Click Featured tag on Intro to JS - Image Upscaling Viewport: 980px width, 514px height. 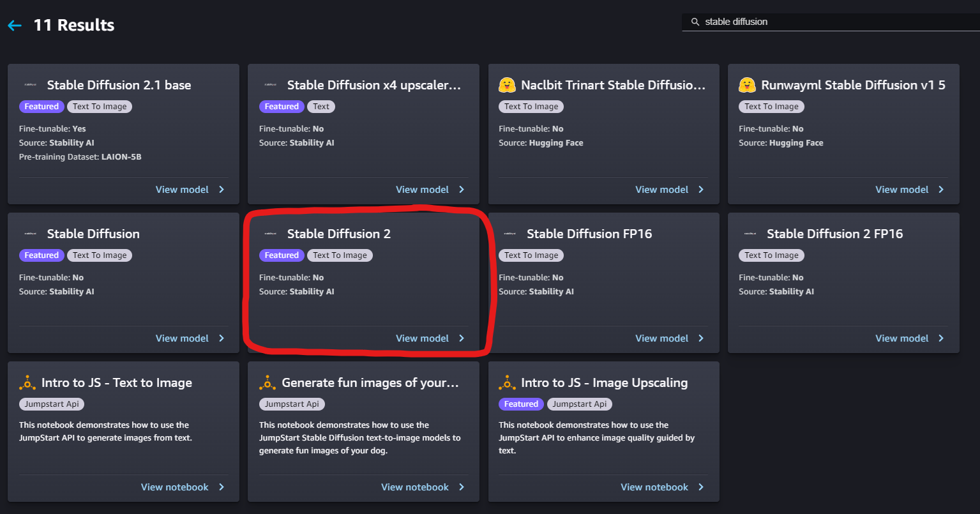coord(521,404)
